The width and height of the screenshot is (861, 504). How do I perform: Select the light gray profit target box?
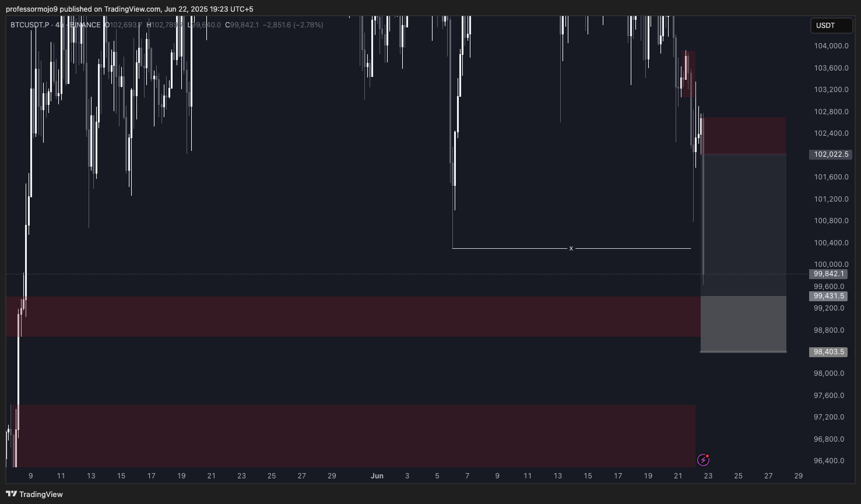(x=743, y=324)
